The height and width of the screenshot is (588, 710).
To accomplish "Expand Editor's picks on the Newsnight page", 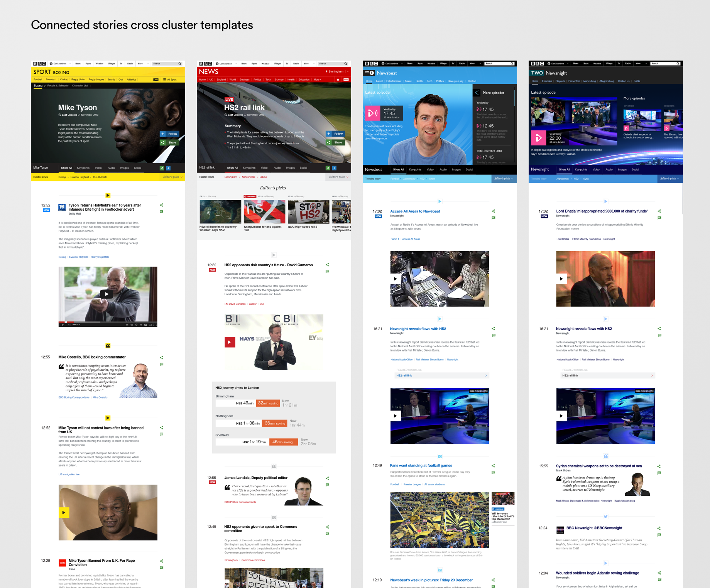I will click(x=670, y=179).
